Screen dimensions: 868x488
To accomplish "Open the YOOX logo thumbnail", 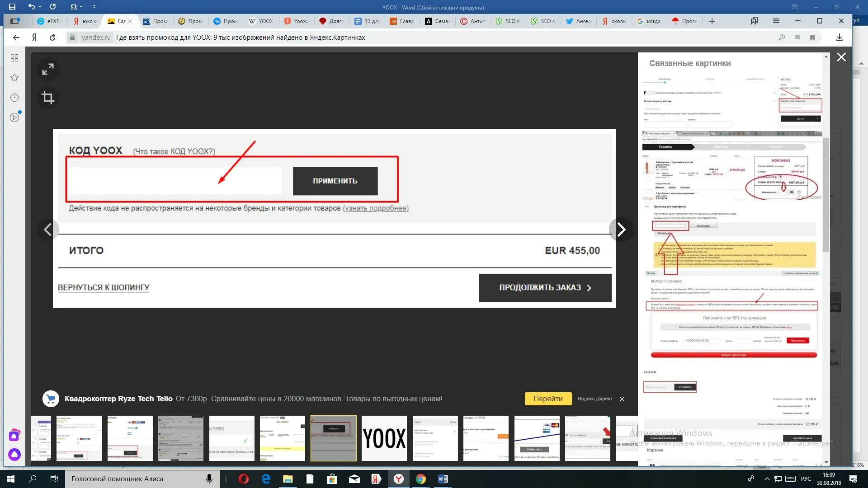I will point(384,438).
